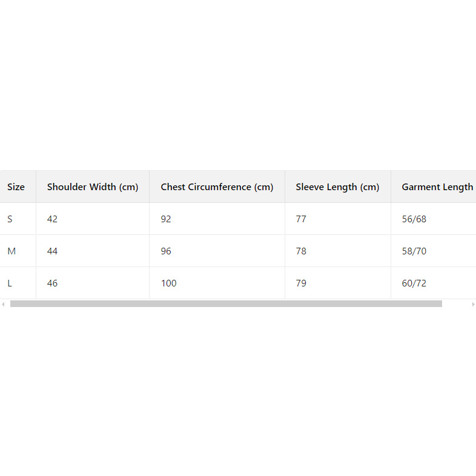The image size is (476, 476).
Task: Click the Garment Length column header
Action: (x=437, y=187)
